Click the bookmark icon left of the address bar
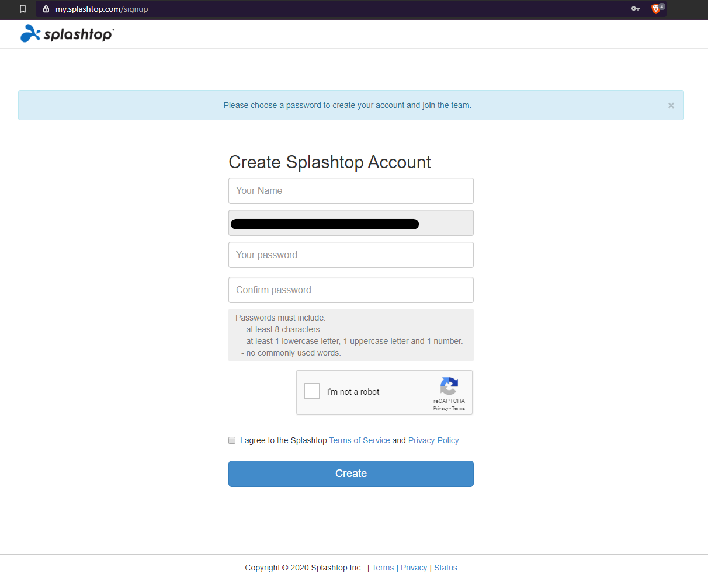Viewport: 708px width, 588px height. click(23, 9)
